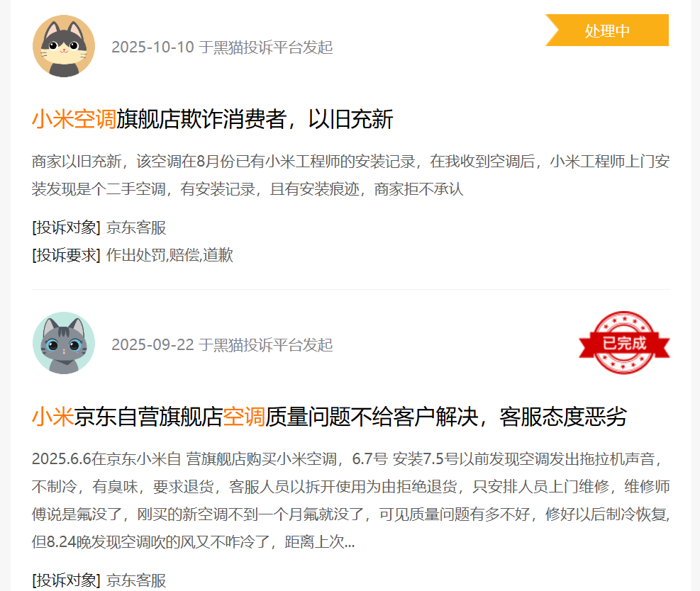Viewport: 700px width, 591px height.
Task: Click the orange cat avatar of first complaint
Action: click(x=64, y=46)
